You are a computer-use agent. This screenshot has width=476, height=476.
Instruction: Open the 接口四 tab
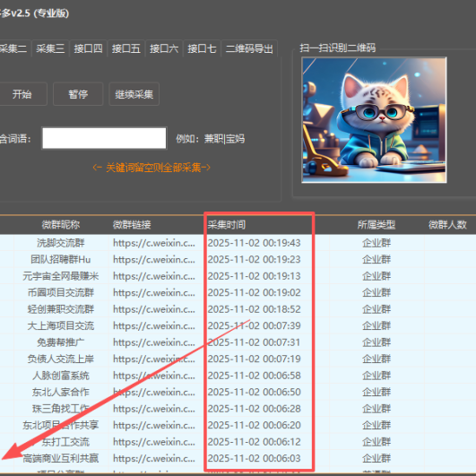(89, 48)
